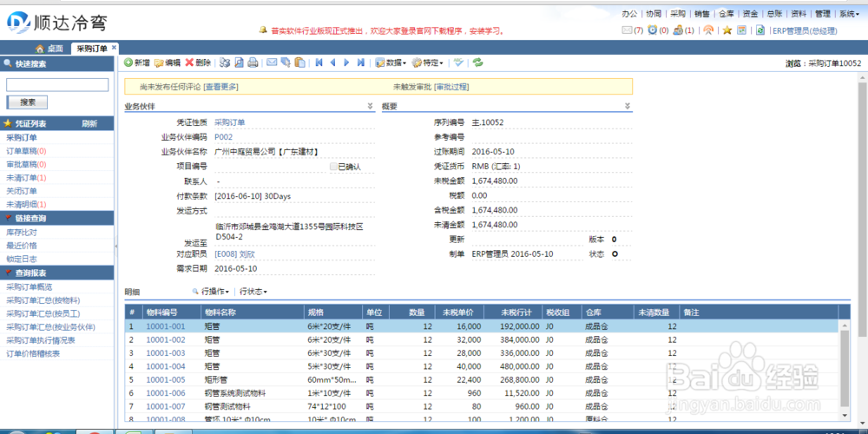Open the 数据 dropdown menu
868x434 pixels.
[391, 62]
